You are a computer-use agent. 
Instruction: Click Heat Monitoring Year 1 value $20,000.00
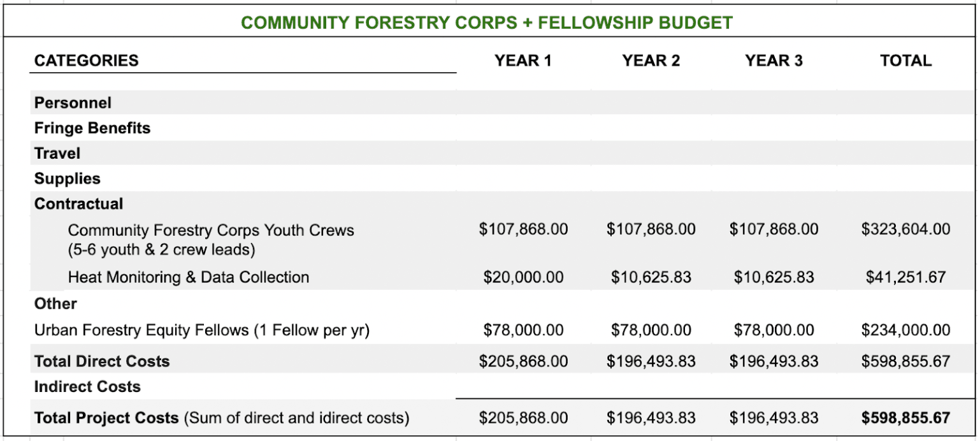[523, 277]
